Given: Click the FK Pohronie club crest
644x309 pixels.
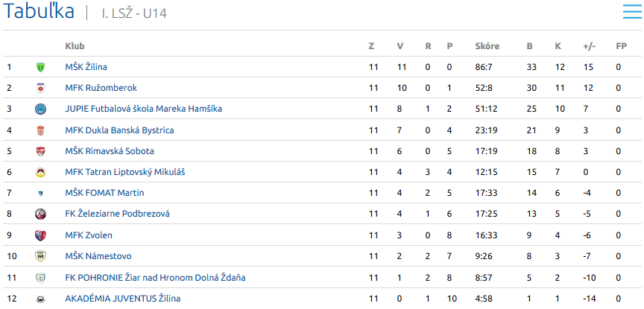Looking at the screenshot, I should [41, 278].
